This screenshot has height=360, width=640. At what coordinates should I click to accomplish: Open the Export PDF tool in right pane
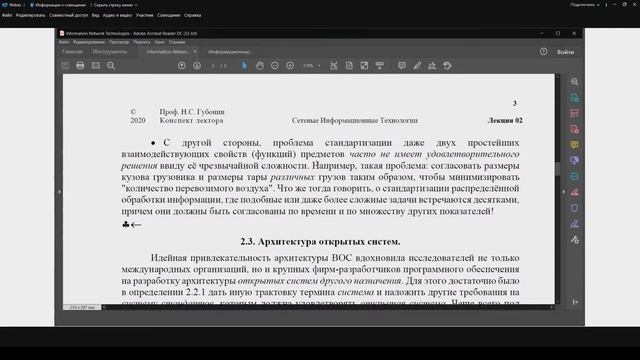[574, 98]
